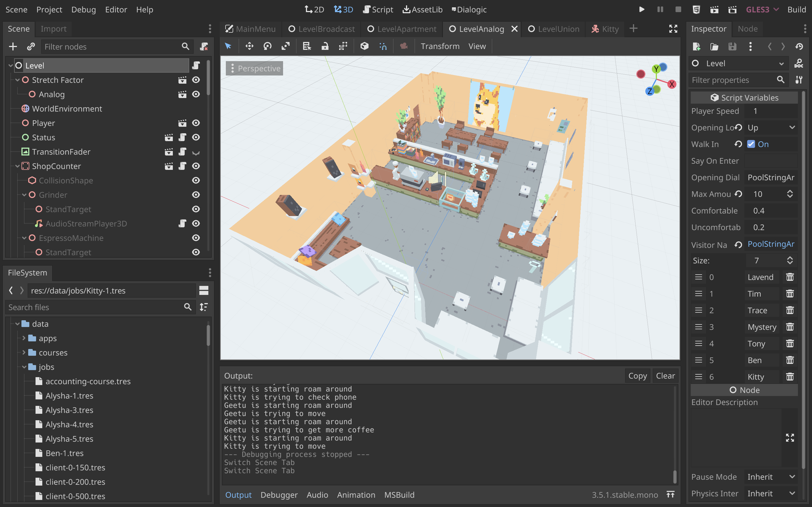Click the Play Scene clapperboard icon
The image size is (812, 507).
tap(714, 9)
